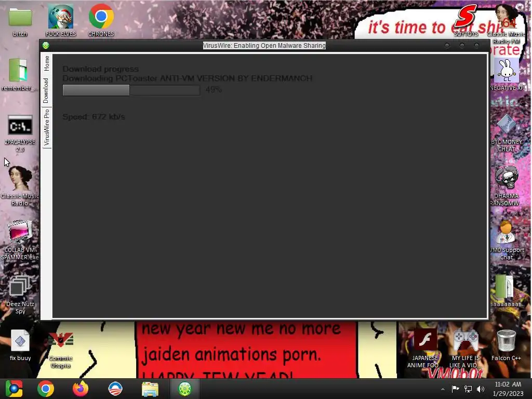This screenshot has width=532, height=399.
Task: Open the aaaaaaaa... archive icon
Action: click(x=506, y=291)
